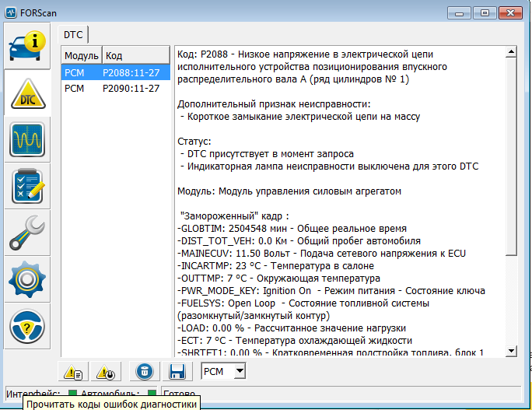Screen dimensions: 532x410
Task: Select the P2088:11-27 code row
Action: pos(115,72)
